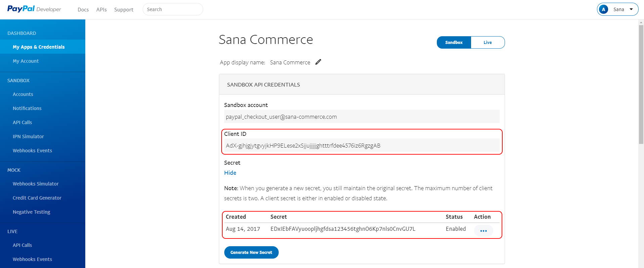Focus the Search input field

(173, 9)
